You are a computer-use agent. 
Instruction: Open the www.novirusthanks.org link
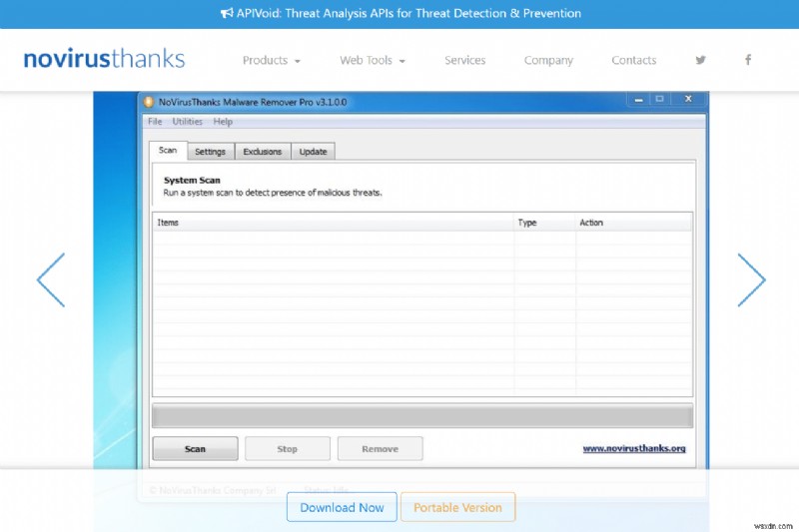pos(634,448)
